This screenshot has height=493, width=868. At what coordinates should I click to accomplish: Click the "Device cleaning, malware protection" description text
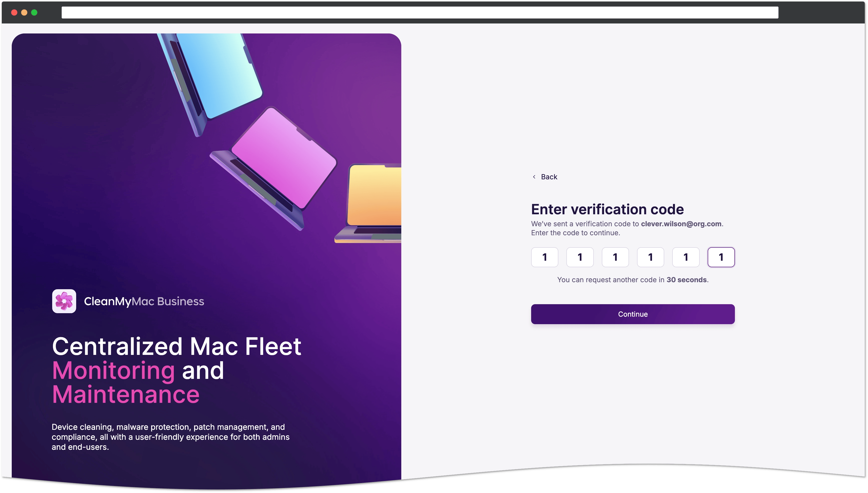(170, 437)
